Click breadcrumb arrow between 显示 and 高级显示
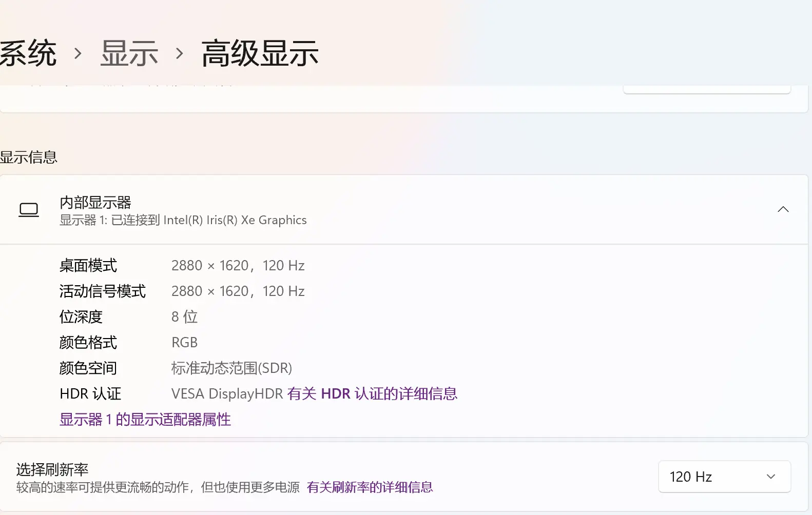This screenshot has height=515, width=812. coord(179,53)
